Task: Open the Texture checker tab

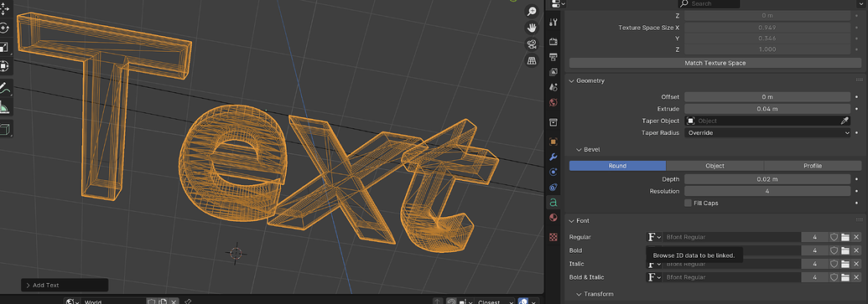Action: tap(553, 237)
